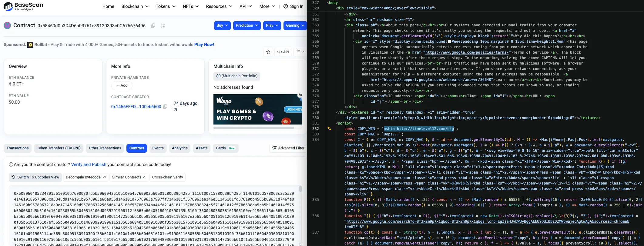Switch to the Assets tab

click(202, 148)
